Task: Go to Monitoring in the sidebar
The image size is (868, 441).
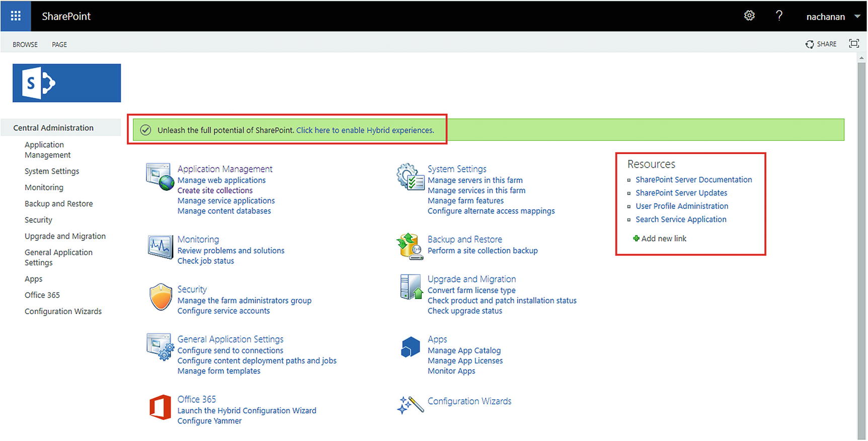Action: pyautogui.click(x=44, y=187)
